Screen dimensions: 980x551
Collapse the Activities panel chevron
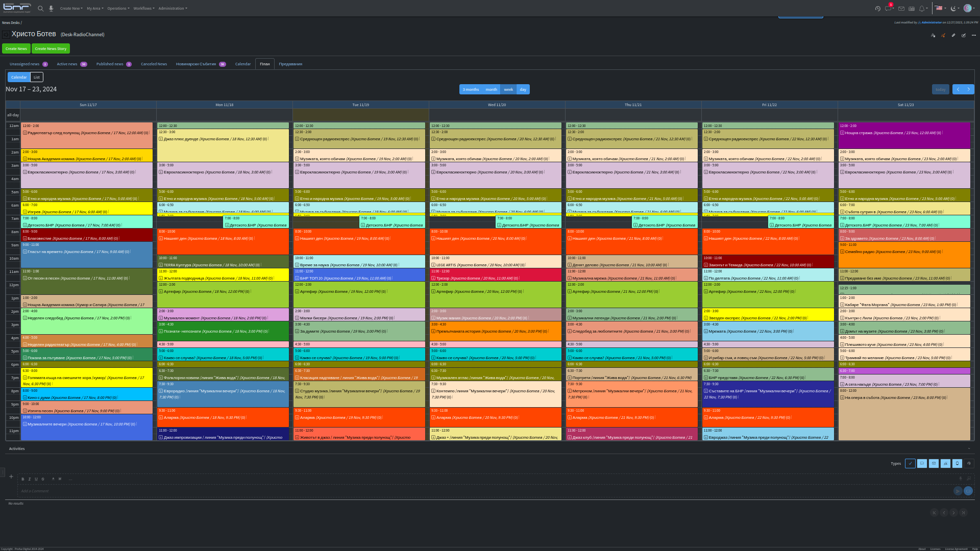[x=969, y=449]
